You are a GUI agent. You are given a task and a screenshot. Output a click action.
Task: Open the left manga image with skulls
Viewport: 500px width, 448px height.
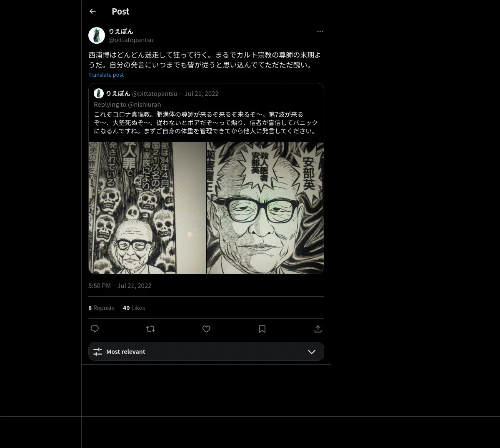tap(147, 208)
